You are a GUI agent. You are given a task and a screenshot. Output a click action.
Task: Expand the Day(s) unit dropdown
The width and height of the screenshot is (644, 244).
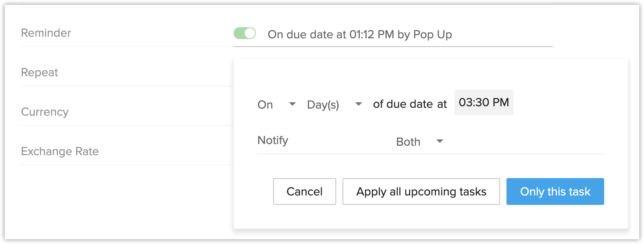333,105
